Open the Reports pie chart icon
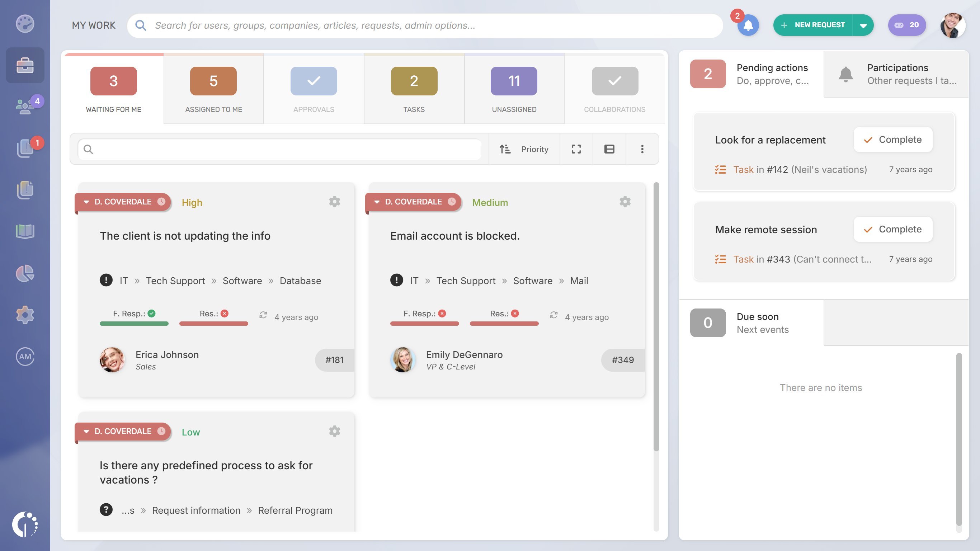Screen dimensions: 980x551 (x=25, y=273)
